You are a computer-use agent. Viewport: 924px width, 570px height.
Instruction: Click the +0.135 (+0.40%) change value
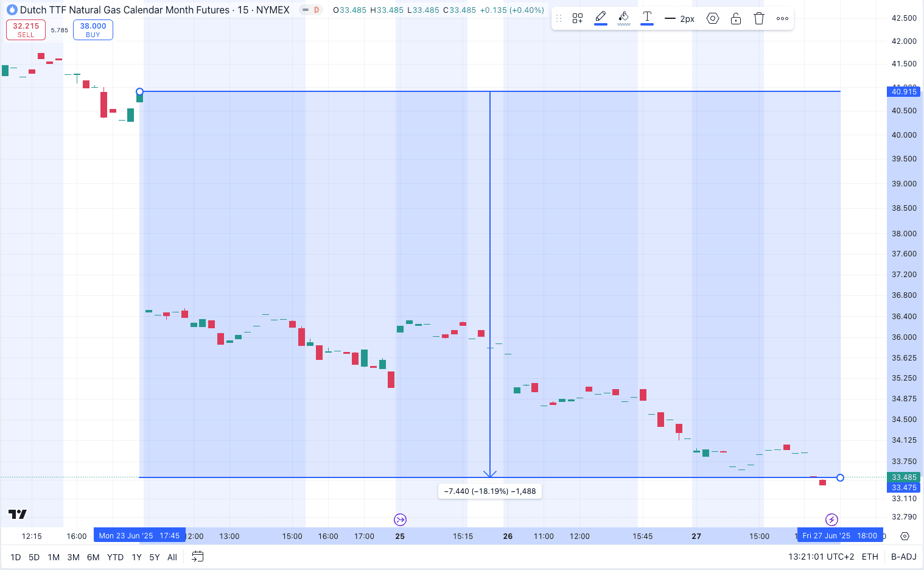click(512, 10)
